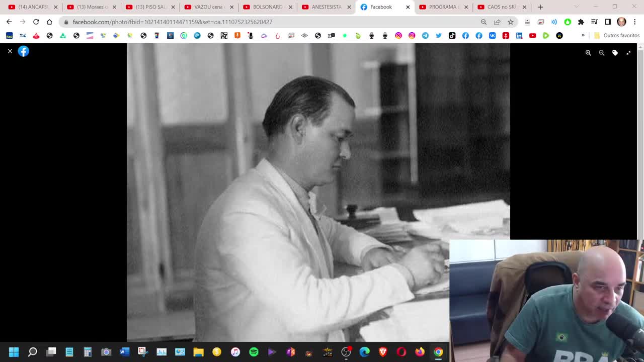
Task: Toggle the Chrome side panel
Action: click(608, 22)
